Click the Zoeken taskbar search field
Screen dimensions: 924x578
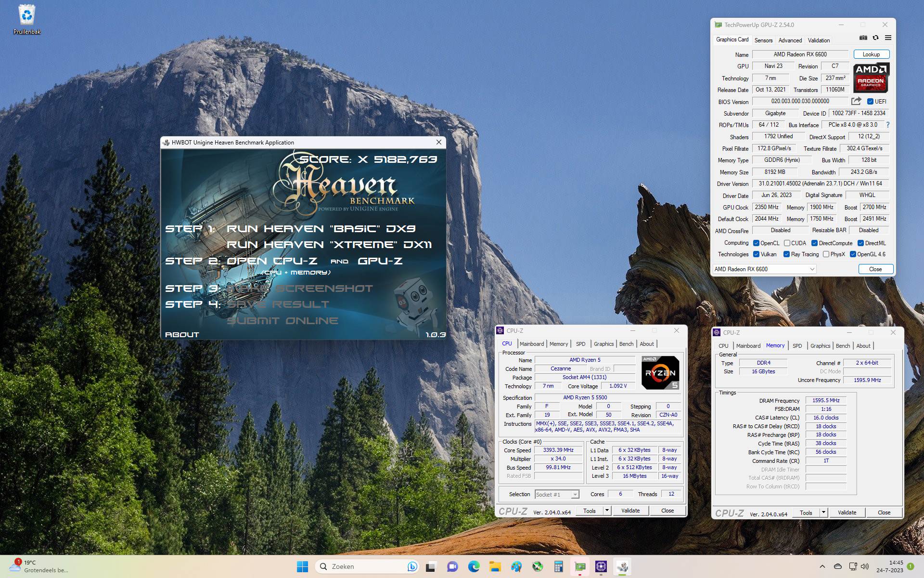point(367,566)
